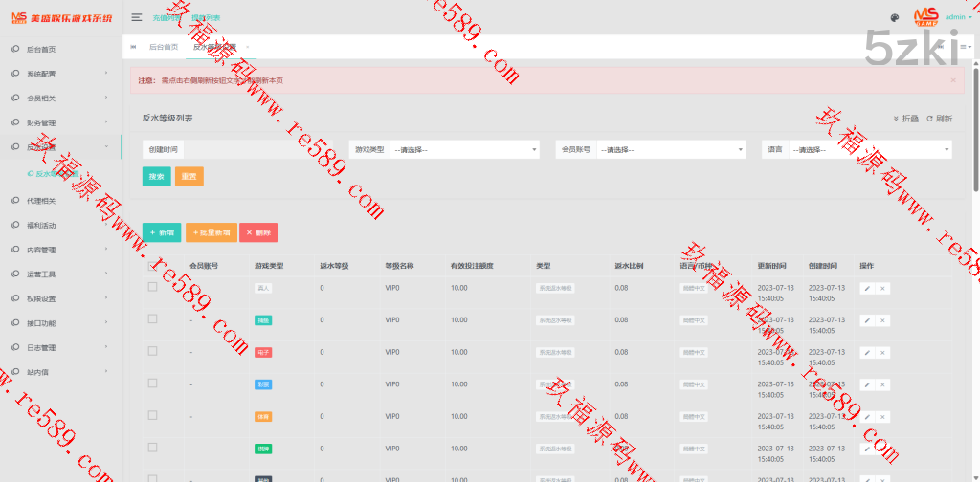Check the first table row checkbox
The width and height of the screenshot is (980, 482).
(152, 287)
